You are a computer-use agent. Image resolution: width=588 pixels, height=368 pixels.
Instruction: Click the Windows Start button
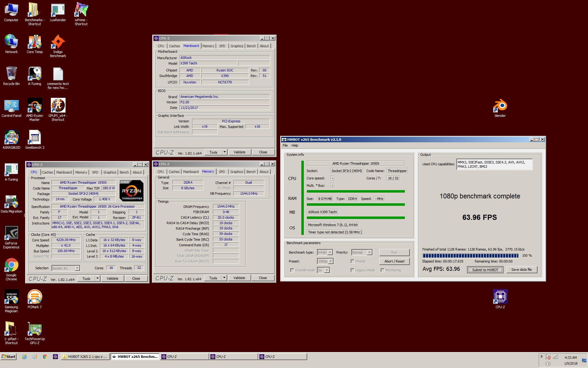click(9, 357)
